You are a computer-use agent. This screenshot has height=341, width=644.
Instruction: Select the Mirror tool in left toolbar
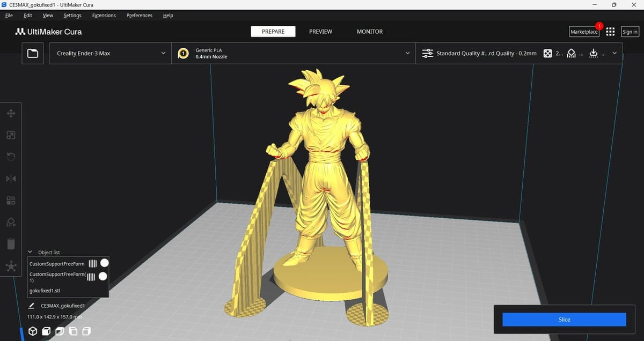[x=11, y=179]
